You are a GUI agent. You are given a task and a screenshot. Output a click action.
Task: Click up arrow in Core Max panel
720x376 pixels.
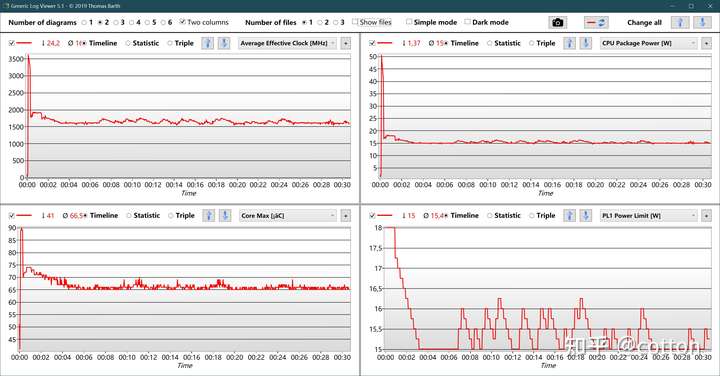click(x=208, y=215)
